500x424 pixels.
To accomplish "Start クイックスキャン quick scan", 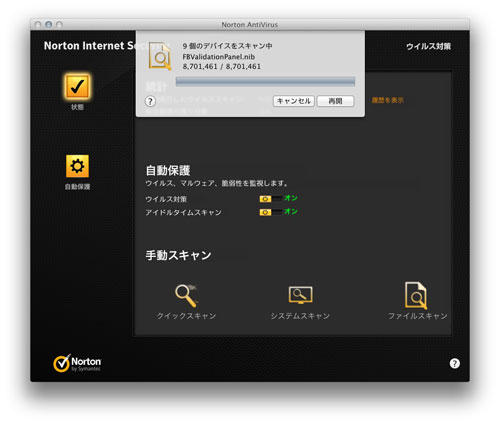I will tap(186, 302).
